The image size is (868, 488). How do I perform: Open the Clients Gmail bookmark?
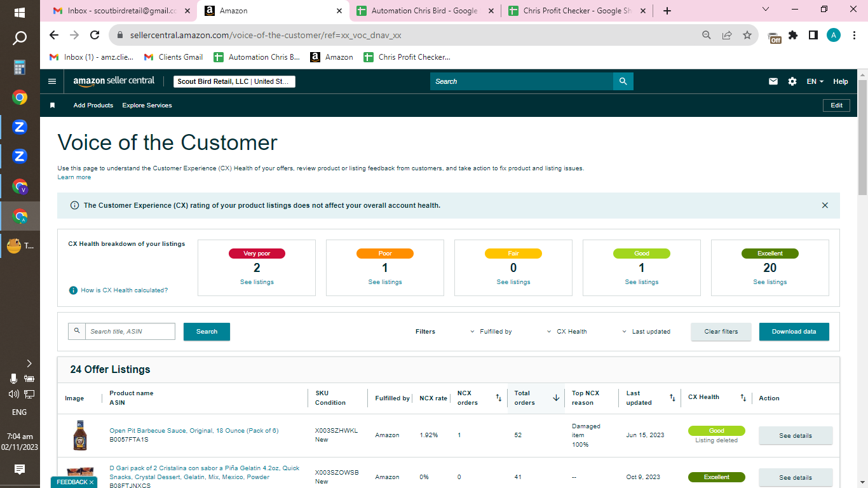click(173, 57)
